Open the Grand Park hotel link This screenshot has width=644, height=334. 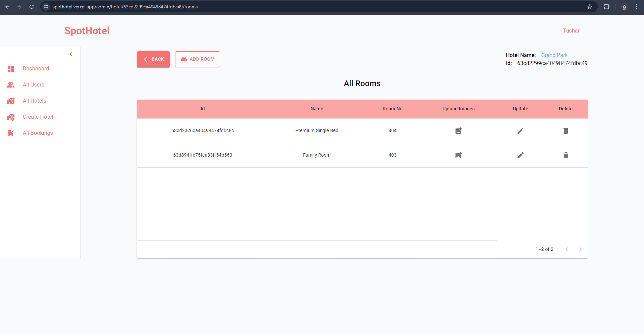pyautogui.click(x=554, y=55)
